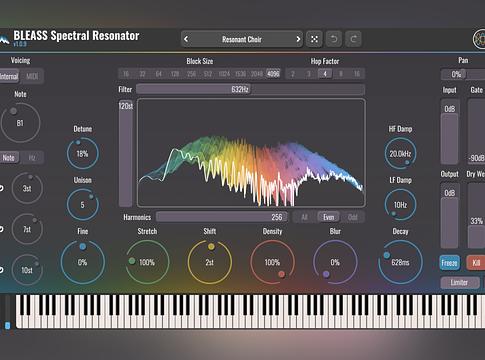This screenshot has width=485, height=360.
Task: Set block size to 128
Action: pos(175,74)
